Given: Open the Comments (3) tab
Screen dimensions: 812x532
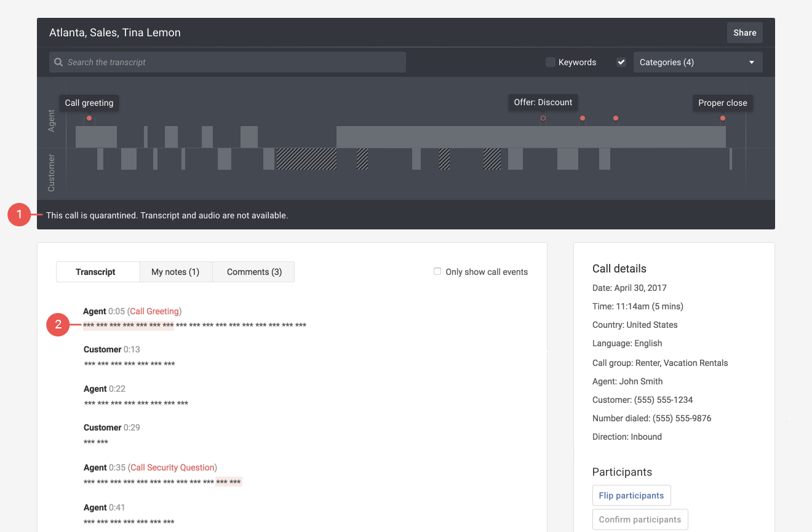Looking at the screenshot, I should pyautogui.click(x=254, y=272).
